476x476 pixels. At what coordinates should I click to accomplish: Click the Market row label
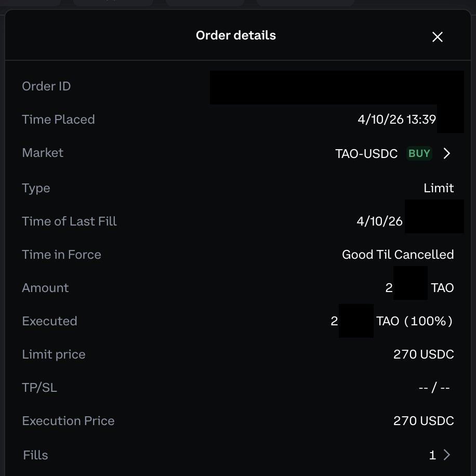(43, 153)
